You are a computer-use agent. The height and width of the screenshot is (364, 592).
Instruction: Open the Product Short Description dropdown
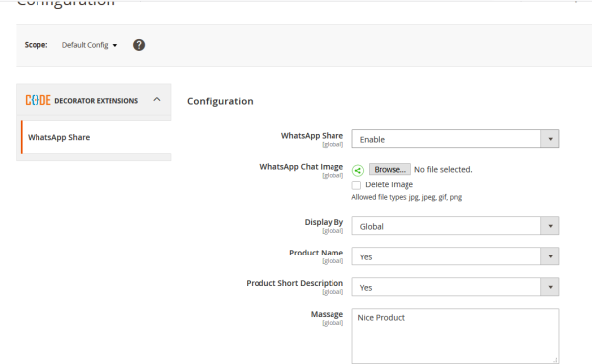pos(455,287)
